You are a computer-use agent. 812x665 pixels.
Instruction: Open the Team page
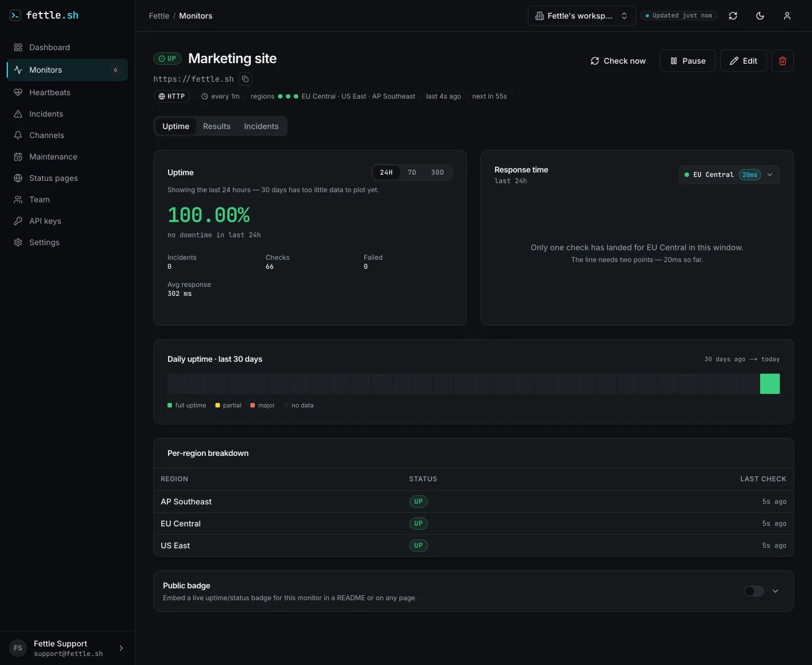(67, 200)
